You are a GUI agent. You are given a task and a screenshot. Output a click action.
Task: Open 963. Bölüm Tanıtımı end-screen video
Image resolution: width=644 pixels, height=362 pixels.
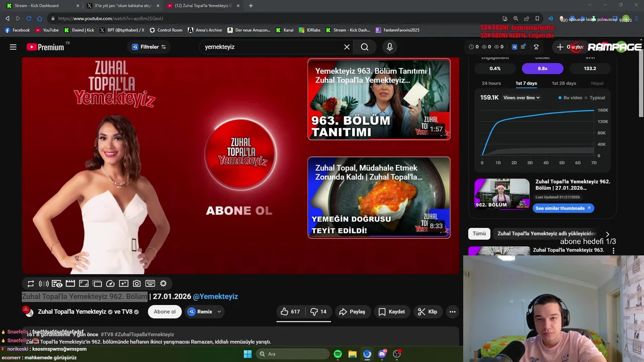click(x=379, y=100)
